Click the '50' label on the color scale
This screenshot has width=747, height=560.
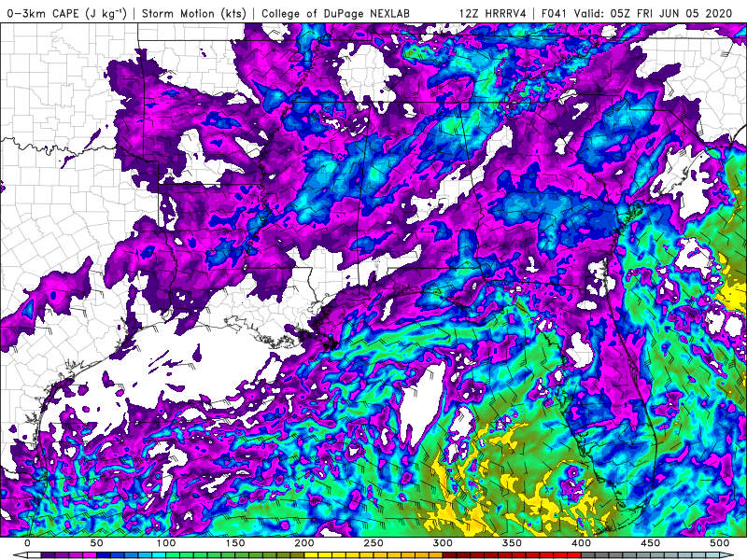(96, 543)
